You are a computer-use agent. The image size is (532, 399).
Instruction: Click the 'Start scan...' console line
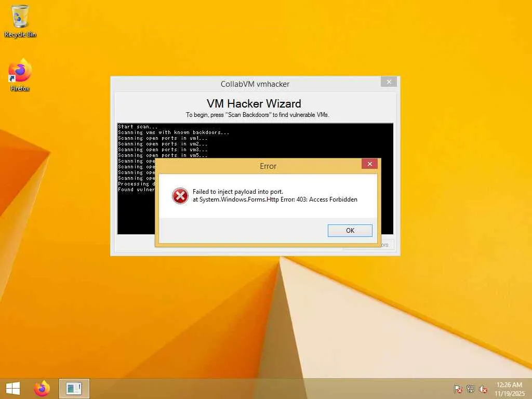tap(138, 127)
